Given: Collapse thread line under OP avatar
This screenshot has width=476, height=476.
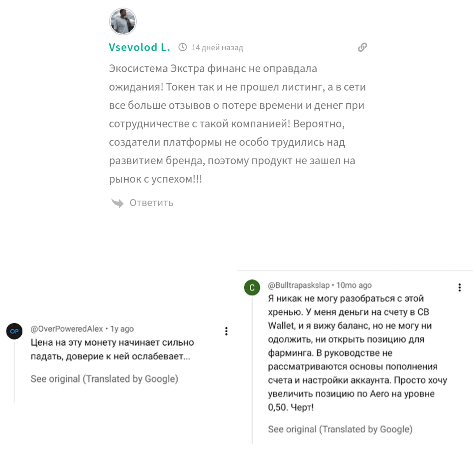Looking at the screenshot, I should 14,372.
